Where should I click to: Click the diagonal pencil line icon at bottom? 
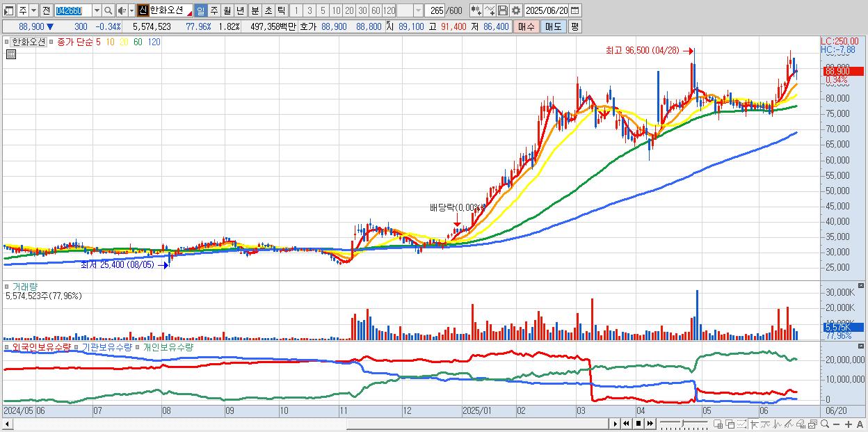789,424
